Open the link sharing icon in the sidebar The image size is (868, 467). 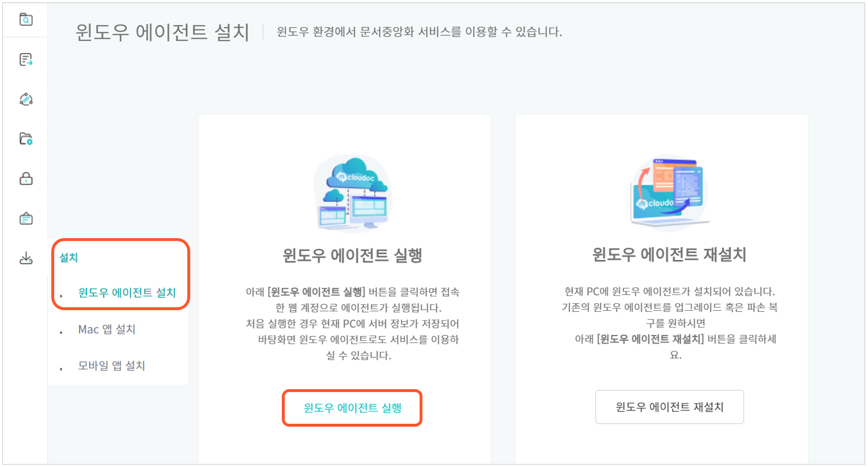(26, 99)
